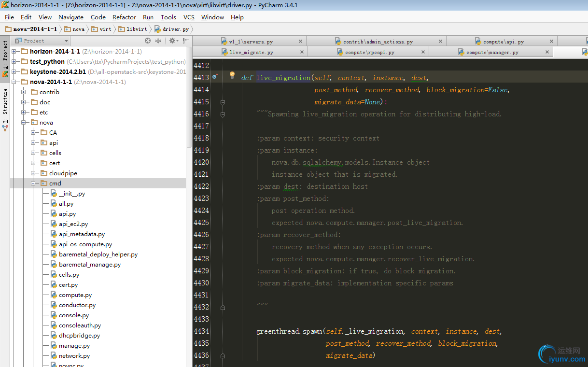Expand the horizon-2014-1-1 project node
Screen dimensions: 588x367
pos(14,52)
